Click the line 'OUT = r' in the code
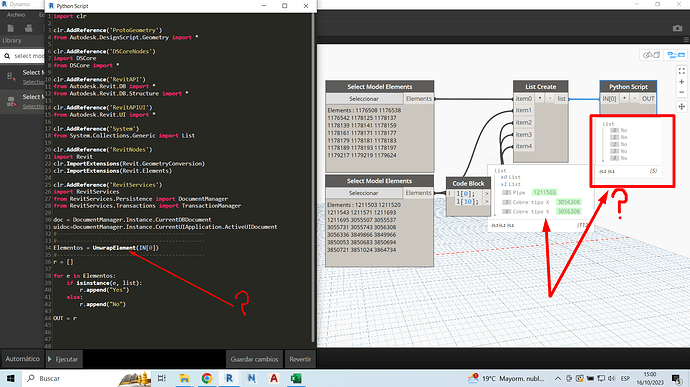 pyautogui.click(x=65, y=318)
